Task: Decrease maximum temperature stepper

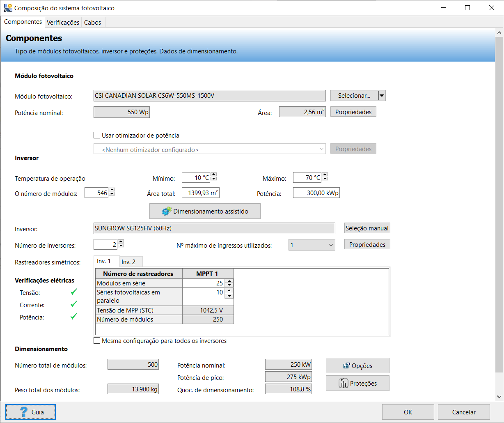Action: (x=325, y=179)
